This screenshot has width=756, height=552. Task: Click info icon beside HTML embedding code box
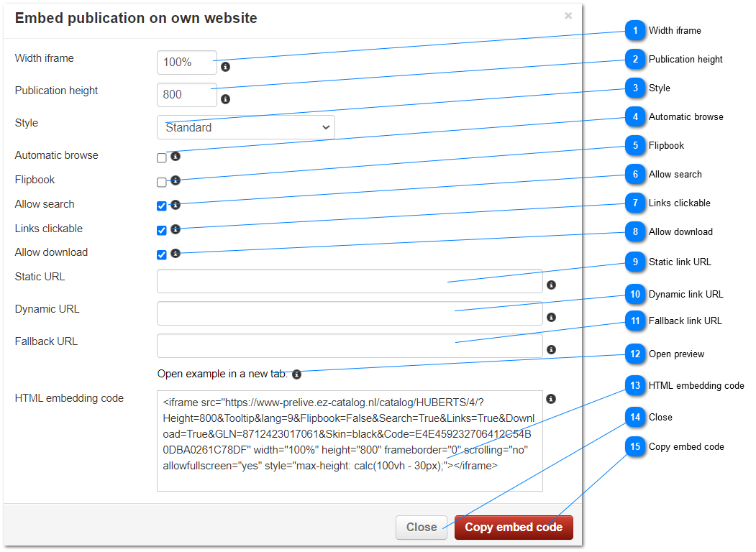coord(551,399)
